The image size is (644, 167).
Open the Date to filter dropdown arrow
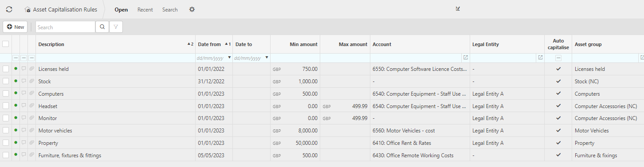click(x=267, y=58)
